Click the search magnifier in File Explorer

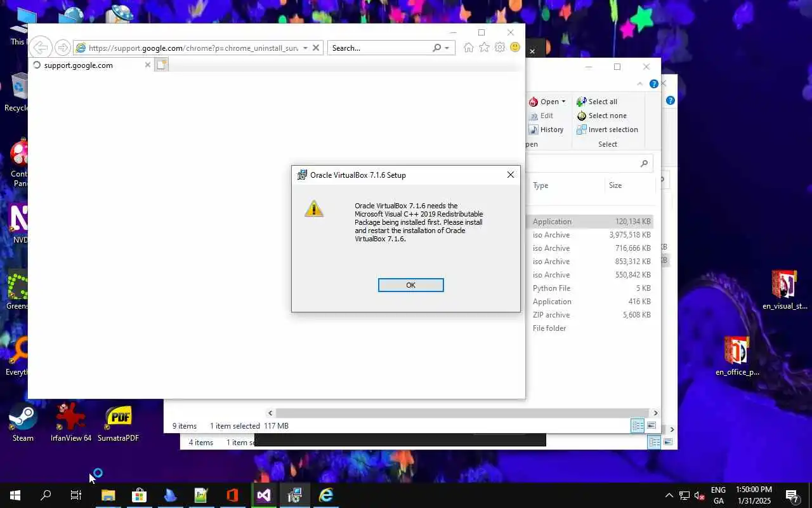[x=644, y=164]
